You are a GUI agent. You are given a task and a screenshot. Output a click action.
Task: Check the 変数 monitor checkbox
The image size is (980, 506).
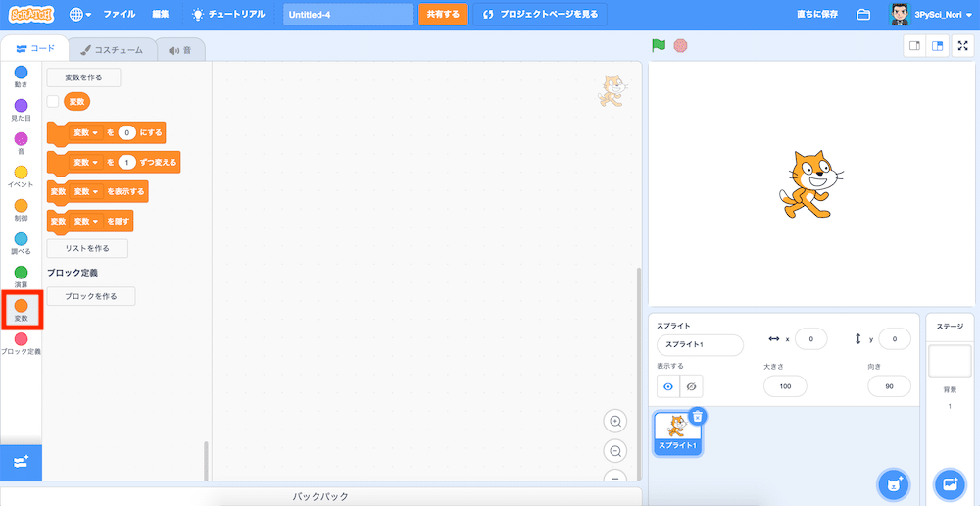(x=53, y=101)
